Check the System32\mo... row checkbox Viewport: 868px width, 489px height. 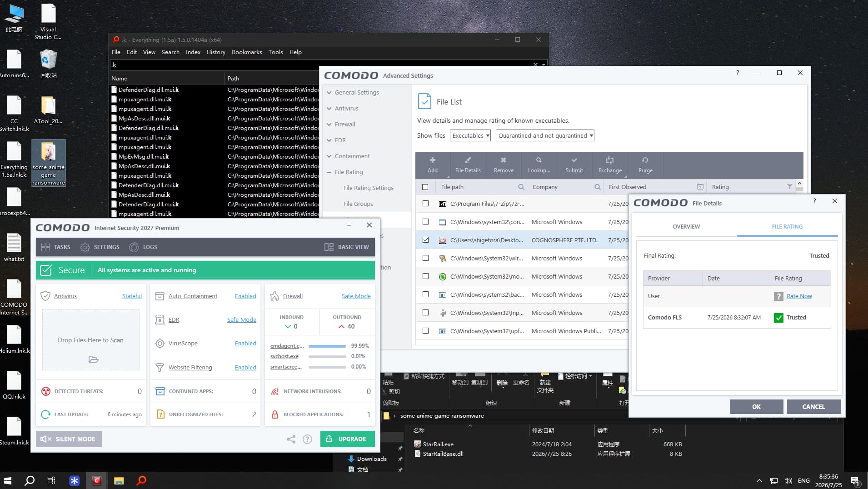coord(425,276)
